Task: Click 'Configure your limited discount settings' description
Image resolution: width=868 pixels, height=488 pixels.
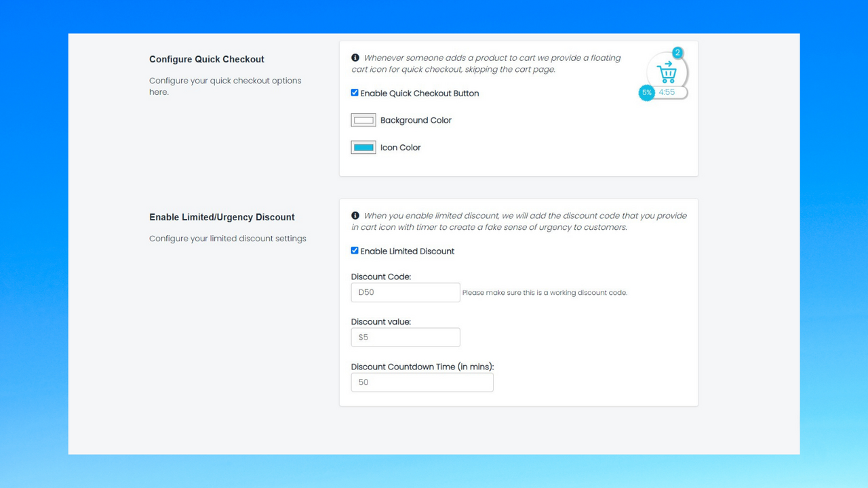Action: click(x=228, y=239)
